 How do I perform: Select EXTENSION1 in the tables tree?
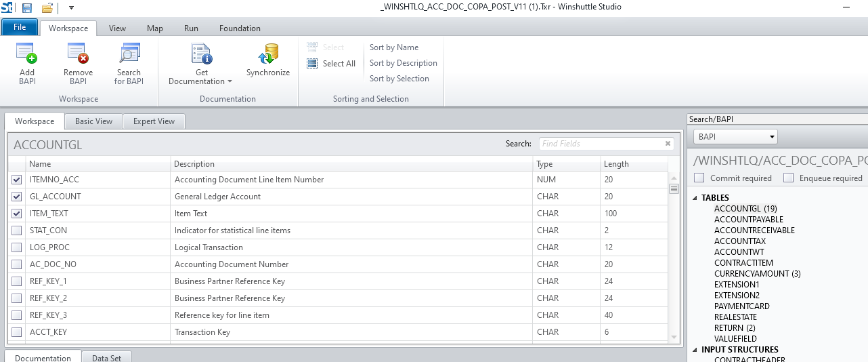[737, 285]
